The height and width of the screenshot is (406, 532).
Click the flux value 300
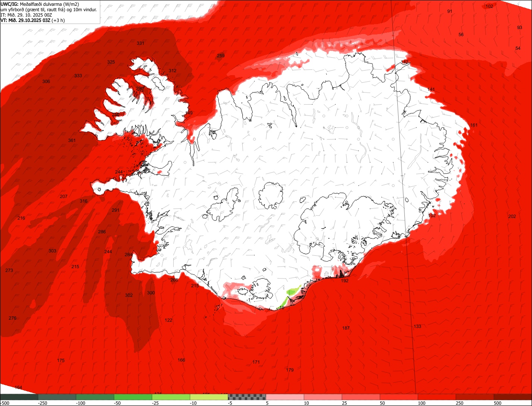pos(151,293)
